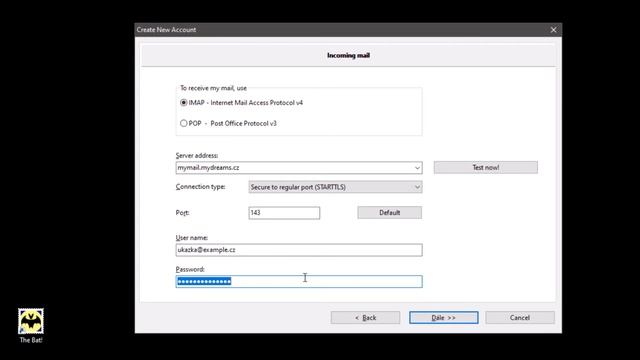Click the 'Create New Account' title text
The image size is (640, 360).
(166, 30)
